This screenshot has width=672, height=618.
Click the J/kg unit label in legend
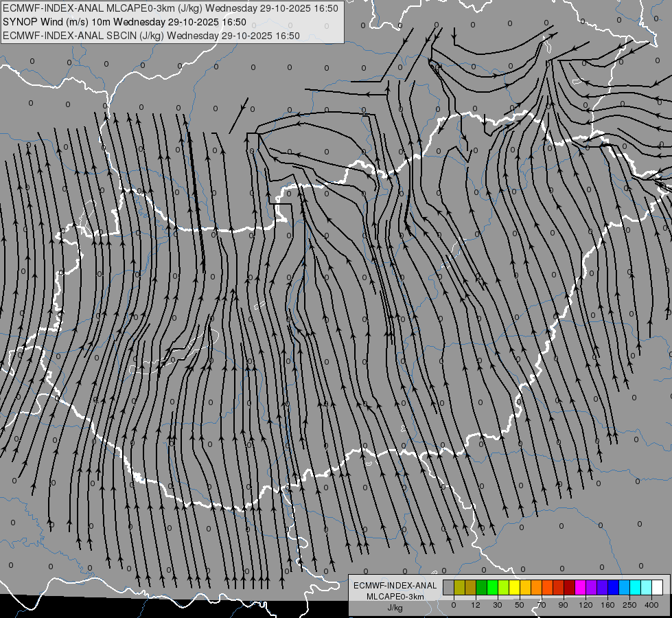(x=395, y=608)
